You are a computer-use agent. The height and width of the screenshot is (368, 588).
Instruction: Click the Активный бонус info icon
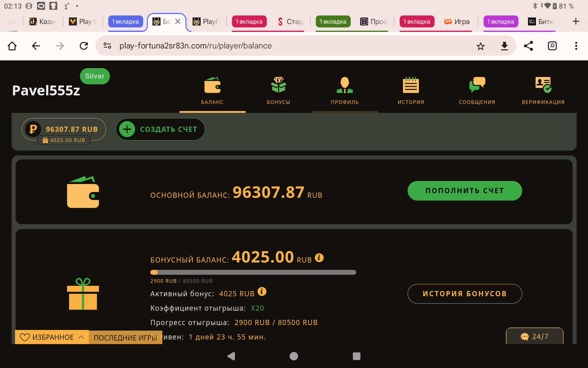click(x=262, y=291)
